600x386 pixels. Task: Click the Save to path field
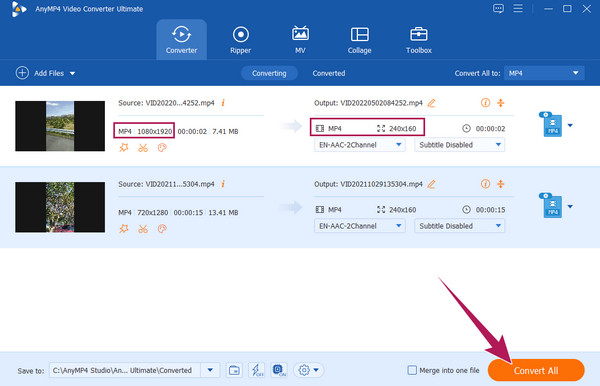[x=125, y=370]
